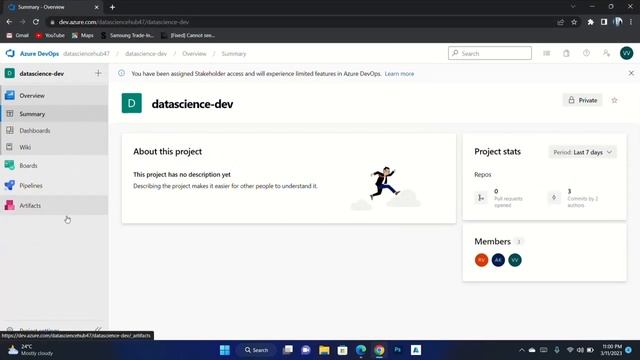Image resolution: width=640 pixels, height=360 pixels.
Task: Open the Boards hub
Action: (54, 165)
